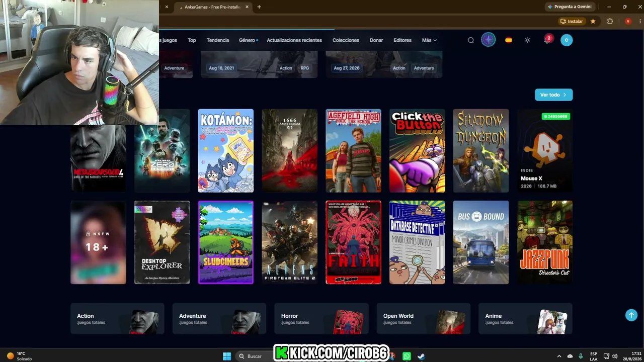
Task: Click the Adventure tag beside Aug 27, 2026
Action: coord(424,68)
